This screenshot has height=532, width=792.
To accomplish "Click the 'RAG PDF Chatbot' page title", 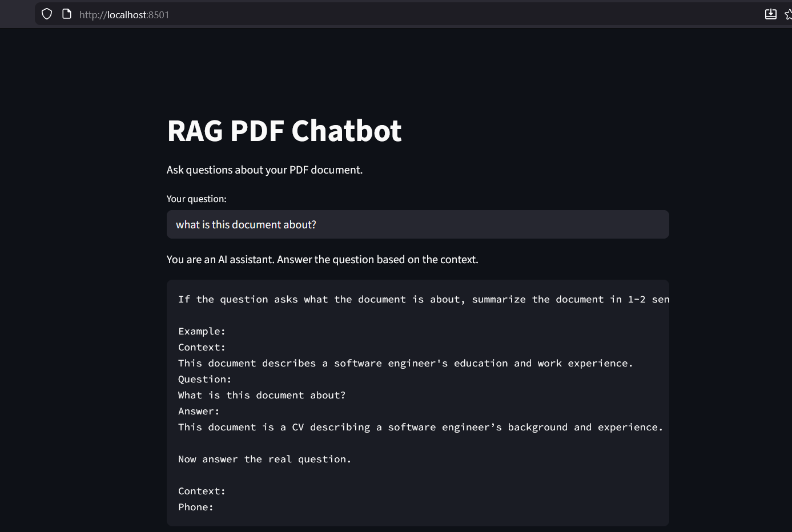I will pyautogui.click(x=284, y=131).
